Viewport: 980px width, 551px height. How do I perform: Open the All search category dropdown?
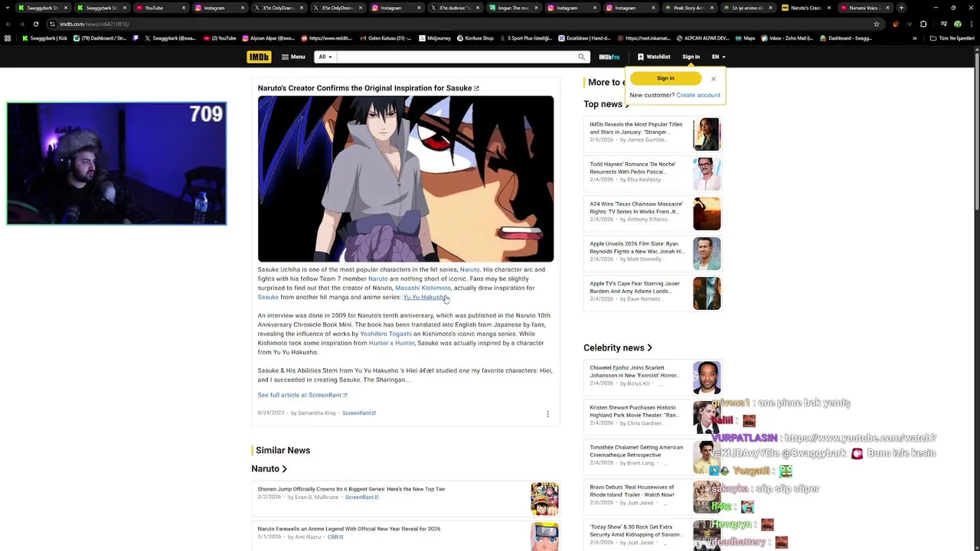click(x=325, y=57)
